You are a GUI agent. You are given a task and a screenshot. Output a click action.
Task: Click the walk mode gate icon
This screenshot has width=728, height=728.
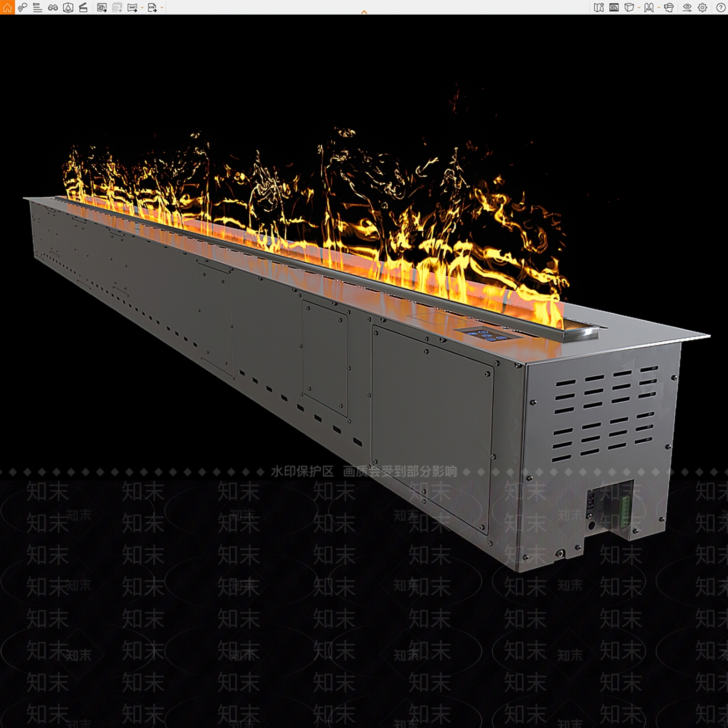649,7
